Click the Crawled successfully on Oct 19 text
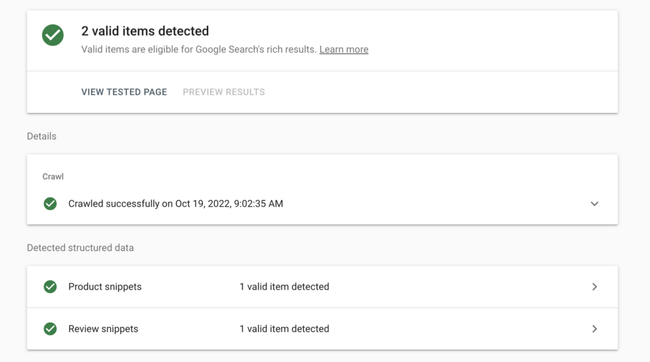Screen dimensions: 650x362 [176, 204]
